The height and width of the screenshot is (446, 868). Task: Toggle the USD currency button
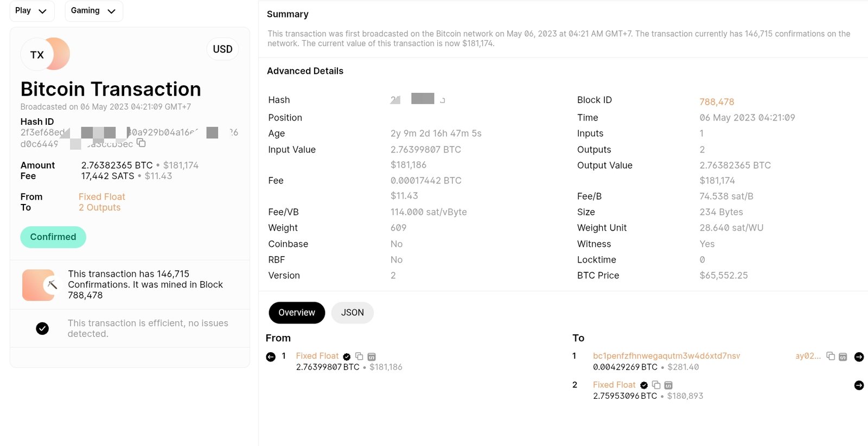pyautogui.click(x=222, y=49)
